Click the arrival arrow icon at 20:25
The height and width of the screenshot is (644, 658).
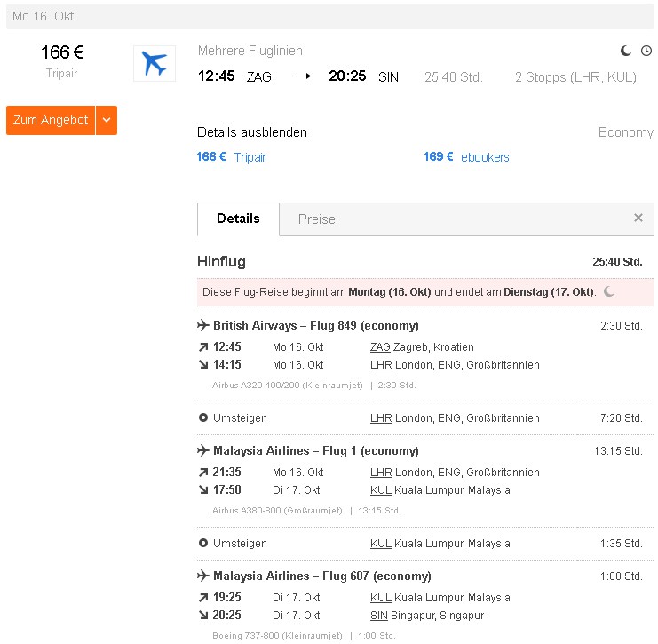pos(203,615)
